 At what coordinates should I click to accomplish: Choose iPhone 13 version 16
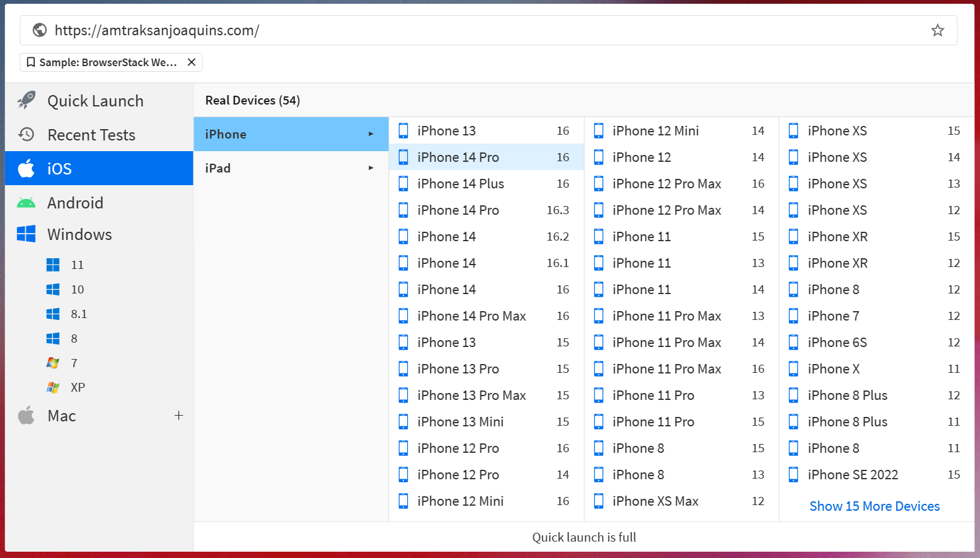click(487, 131)
